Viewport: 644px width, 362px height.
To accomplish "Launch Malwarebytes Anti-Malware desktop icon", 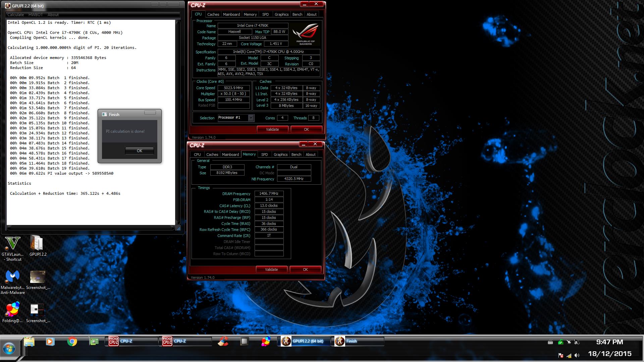I will click(x=12, y=283).
